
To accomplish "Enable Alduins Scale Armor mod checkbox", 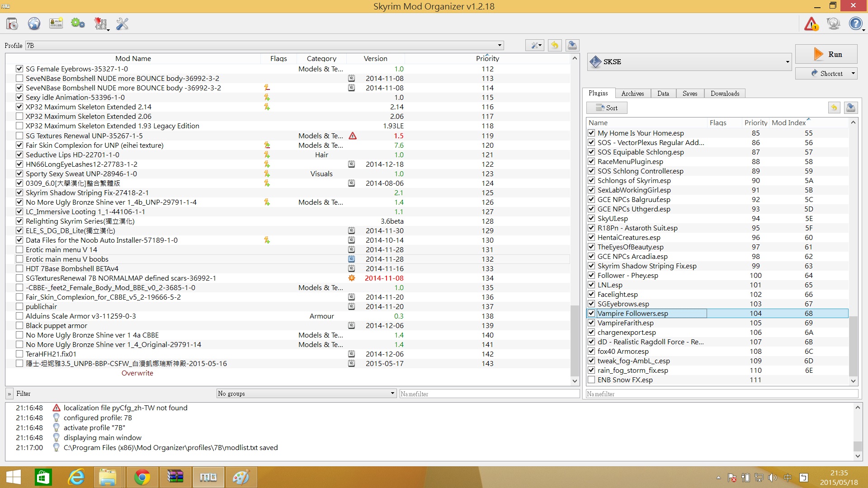I will tap(19, 316).
